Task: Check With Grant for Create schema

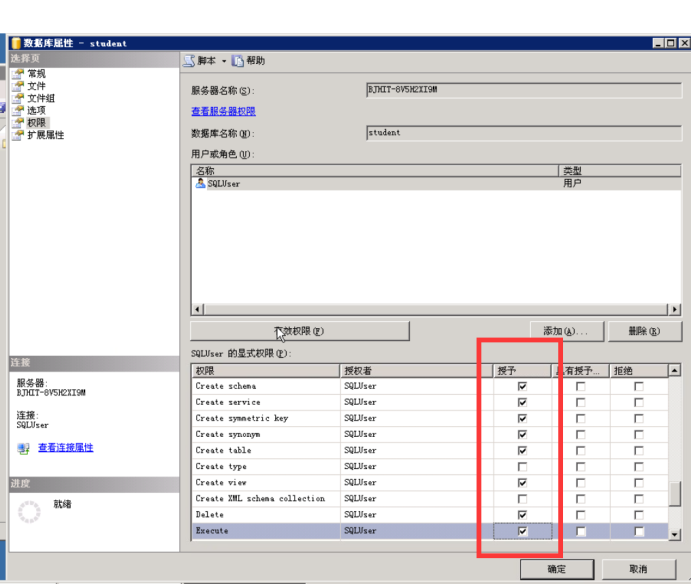Action: [x=581, y=386]
